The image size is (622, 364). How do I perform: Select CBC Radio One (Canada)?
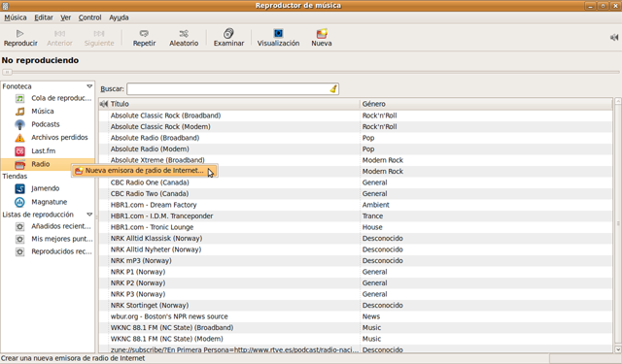click(356, 182)
